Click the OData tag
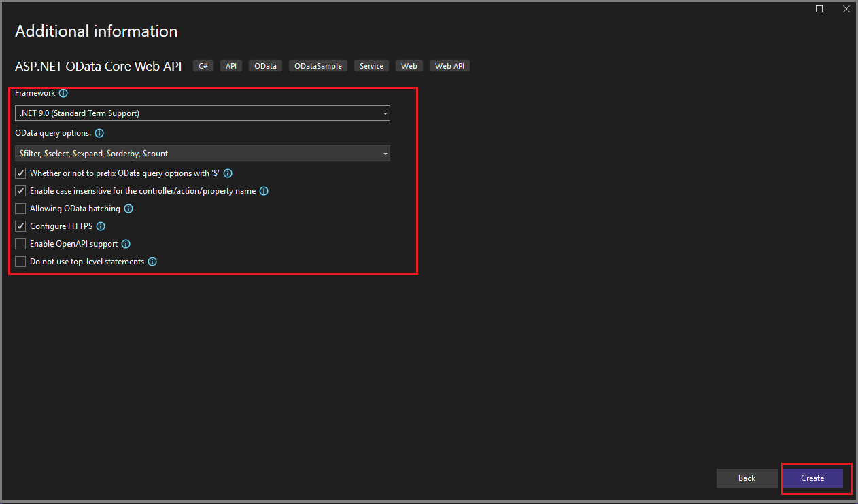The width and height of the screenshot is (858, 504). click(266, 66)
